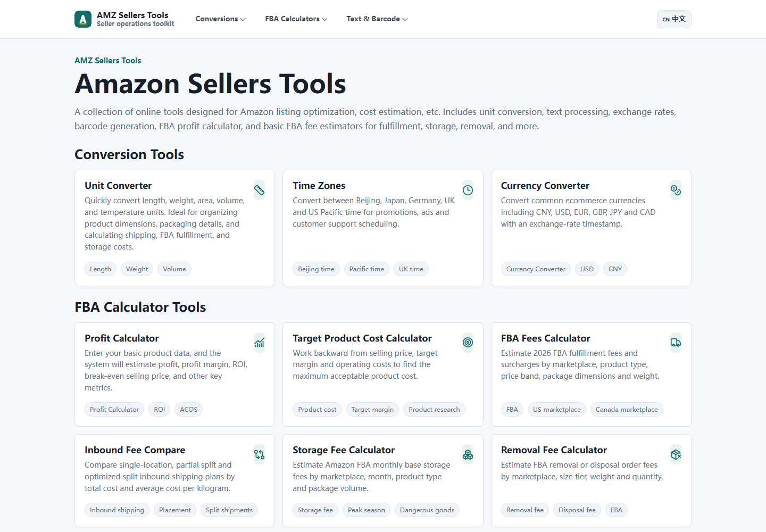Click the Currency Converter coins icon
The image size is (766, 532).
(x=676, y=190)
